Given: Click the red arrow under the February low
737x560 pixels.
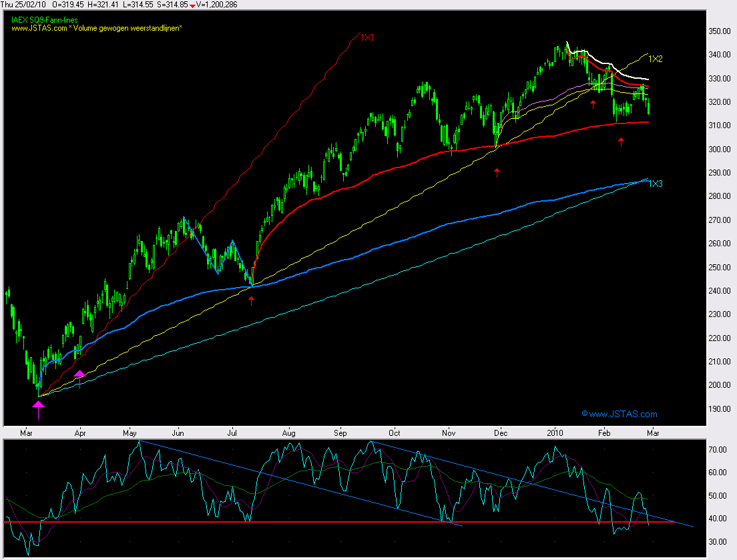Looking at the screenshot, I should [621, 141].
